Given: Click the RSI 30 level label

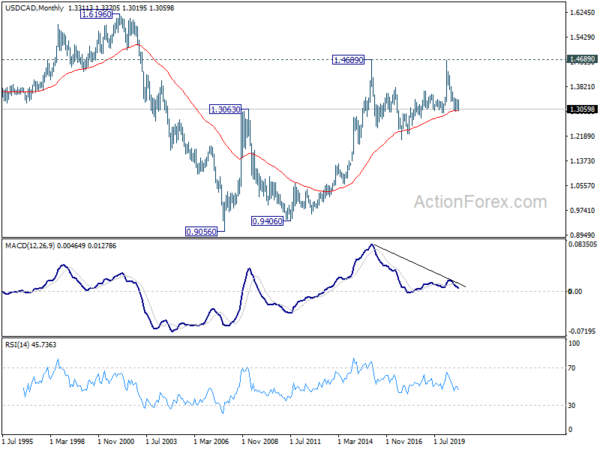Looking at the screenshot, I should 571,405.
